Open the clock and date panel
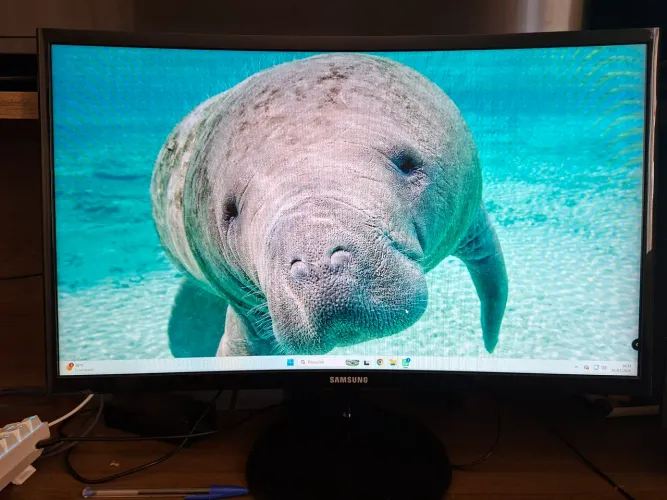Image resolution: width=667 pixels, height=500 pixels. [x=622, y=368]
